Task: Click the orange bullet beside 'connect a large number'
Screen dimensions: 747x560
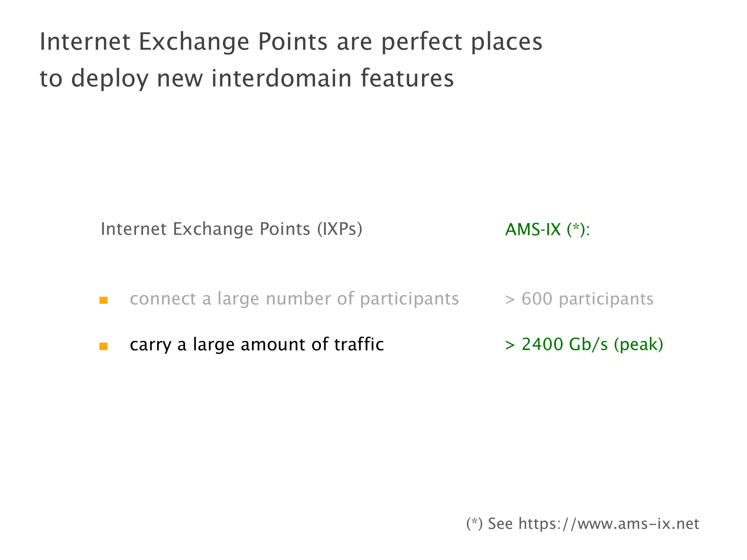Action: coord(103,300)
